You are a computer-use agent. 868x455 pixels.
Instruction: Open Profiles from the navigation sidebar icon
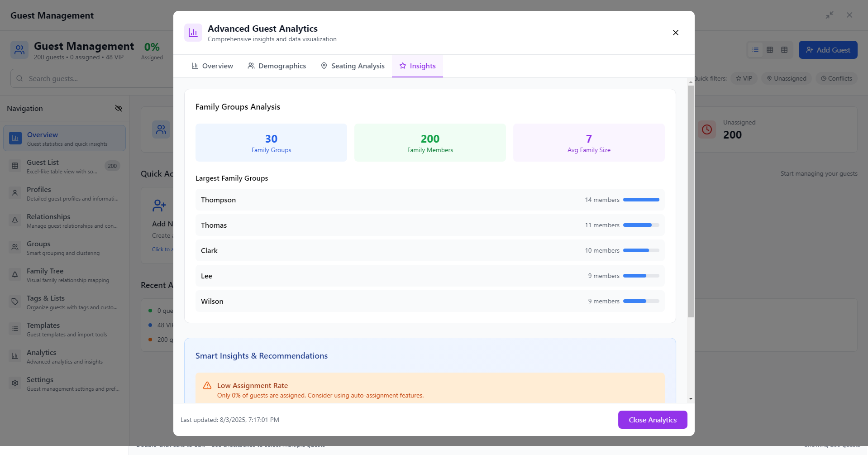(x=15, y=193)
